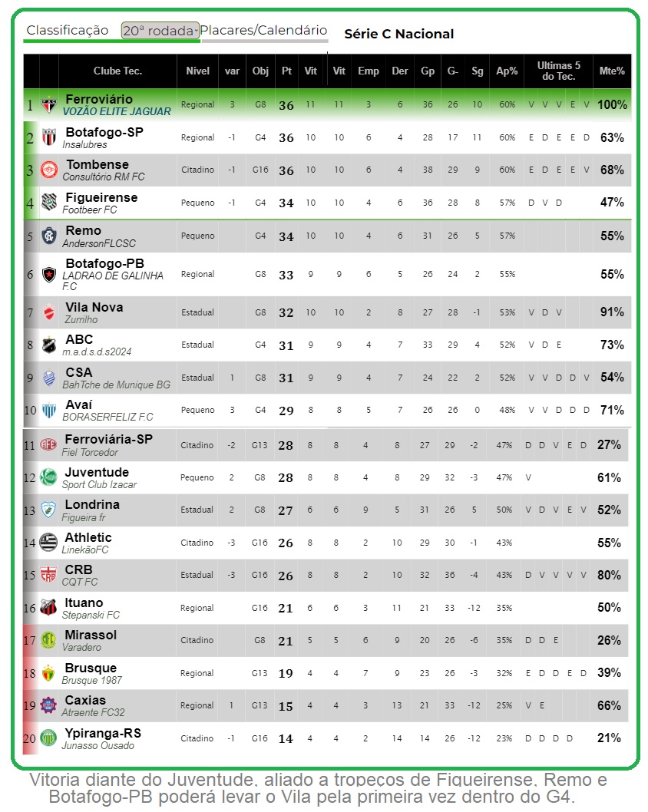
Task: Open the CSA team link
Action: pos(79,372)
